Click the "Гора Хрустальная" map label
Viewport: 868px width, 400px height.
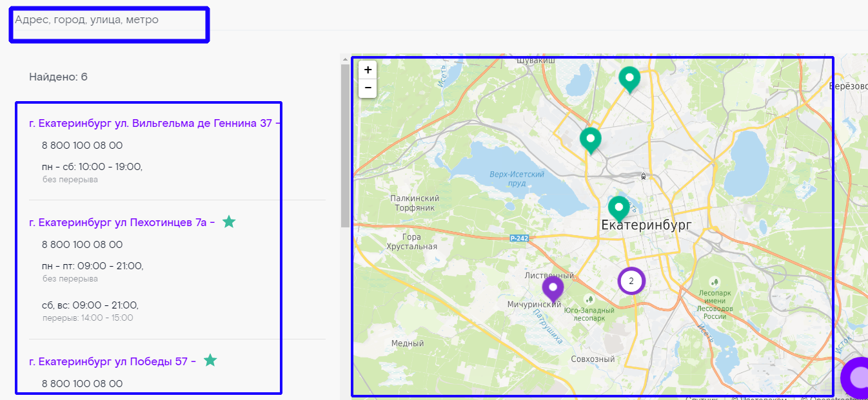pos(411,242)
